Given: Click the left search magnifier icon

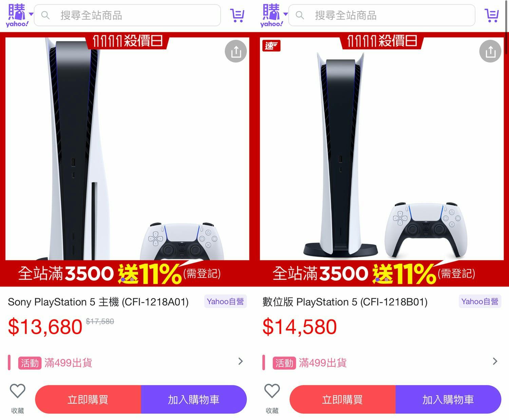Looking at the screenshot, I should (45, 15).
